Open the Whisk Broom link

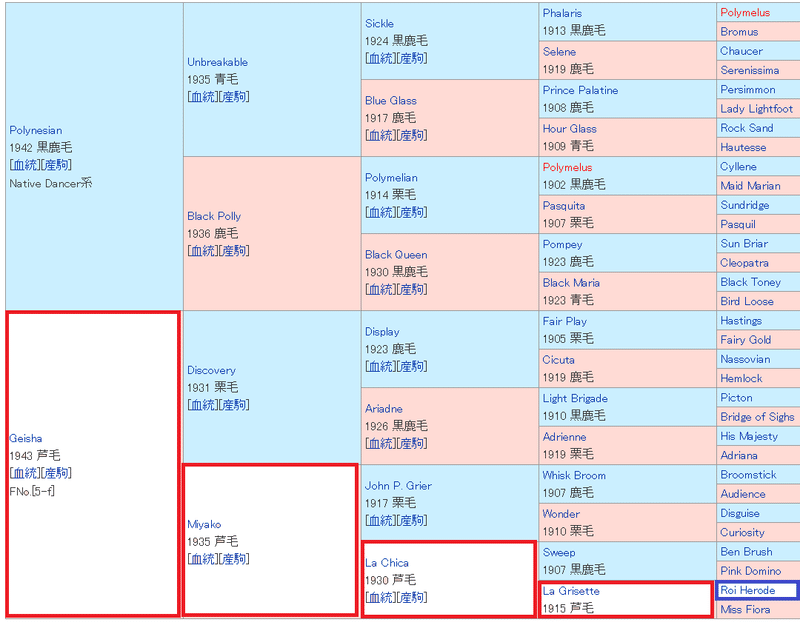tap(574, 476)
